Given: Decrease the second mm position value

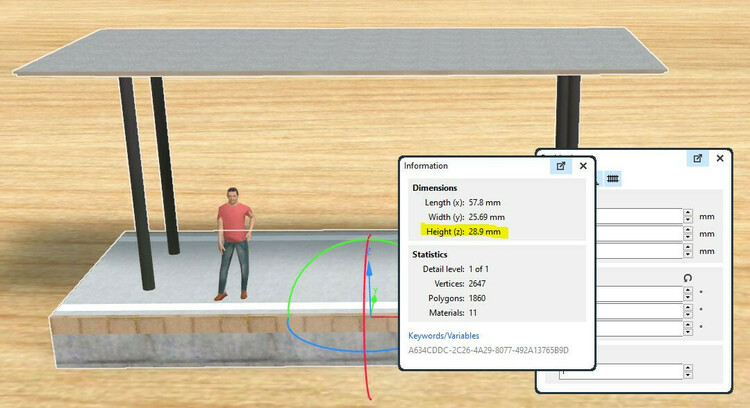Looking at the screenshot, I should point(688,237).
